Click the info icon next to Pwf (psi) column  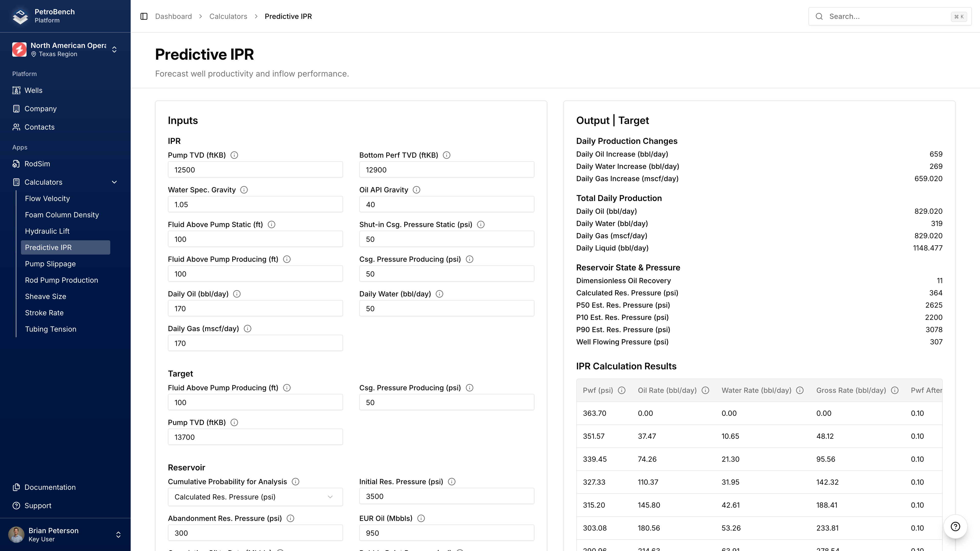(x=622, y=390)
